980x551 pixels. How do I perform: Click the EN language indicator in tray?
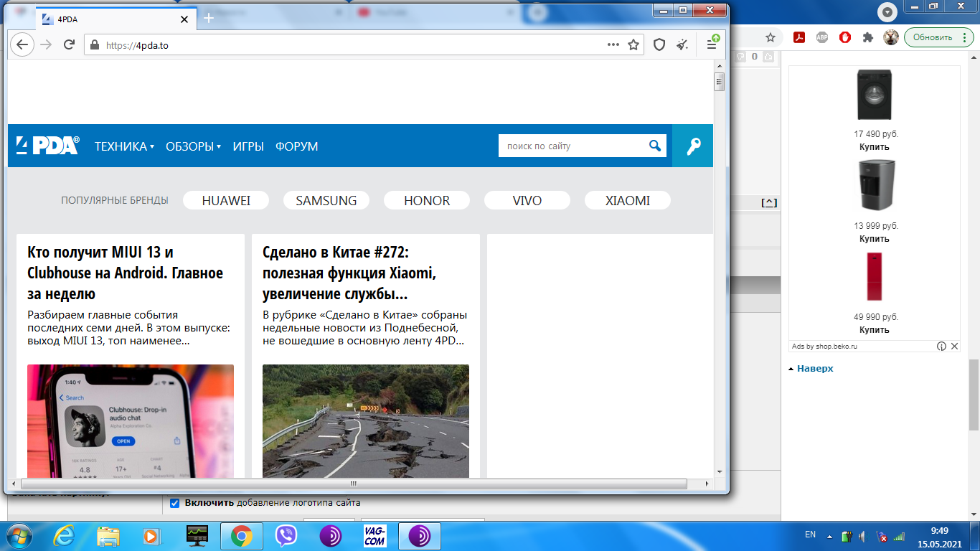[x=810, y=534]
